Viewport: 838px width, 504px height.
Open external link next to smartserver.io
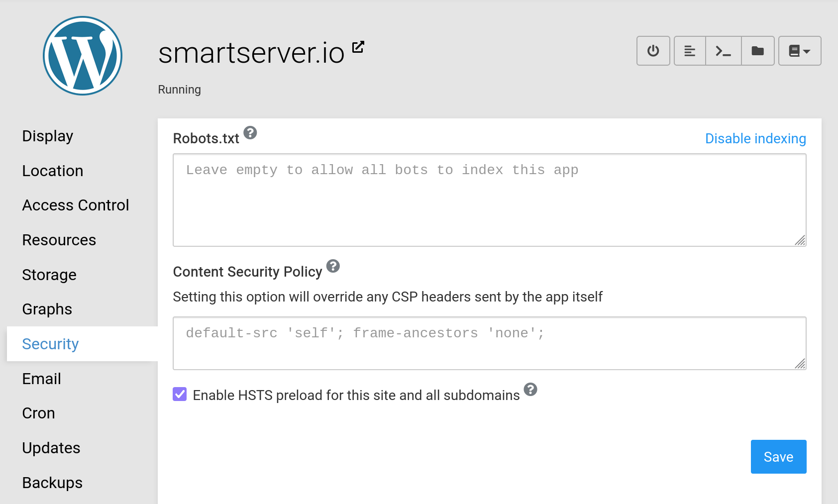[358, 47]
